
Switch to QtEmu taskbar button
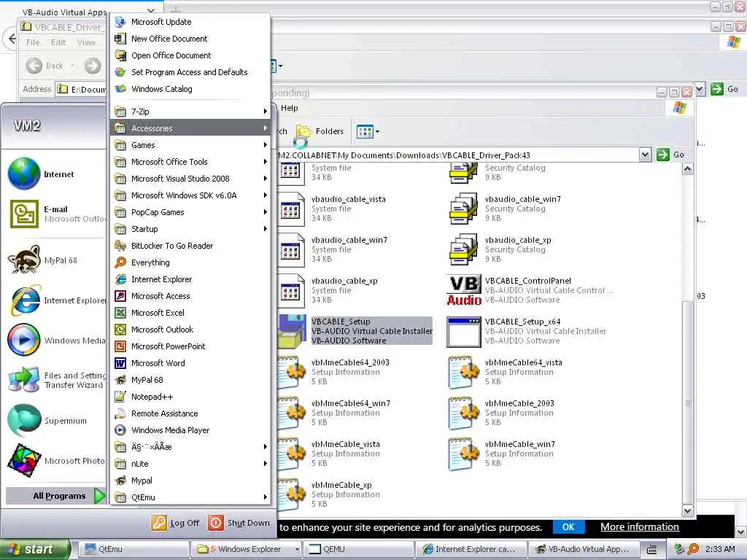point(133,550)
